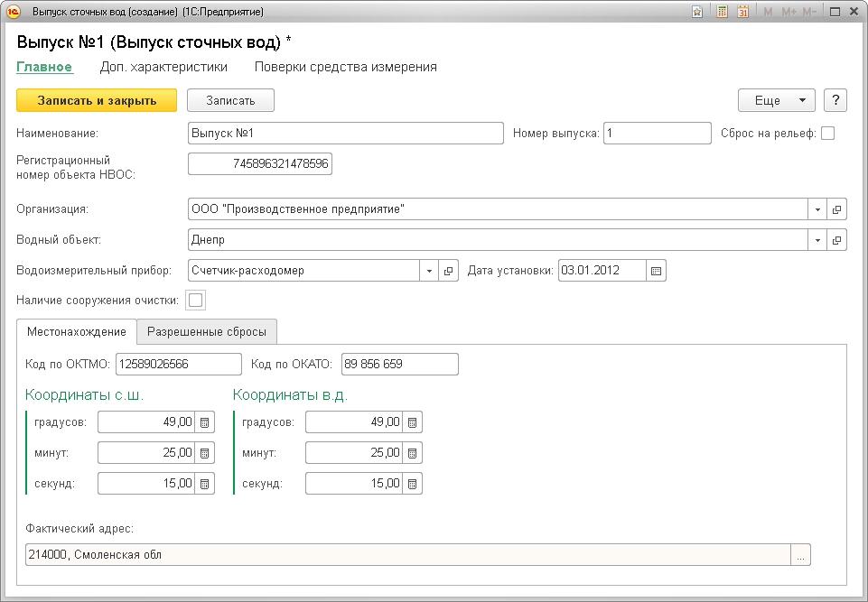Toggle the Наличие сооружения очистки checkbox

pos(195,300)
